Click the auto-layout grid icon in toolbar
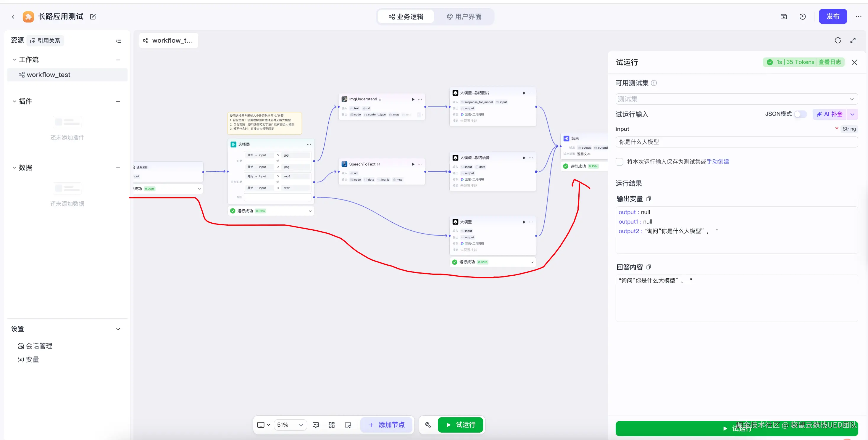 point(332,425)
